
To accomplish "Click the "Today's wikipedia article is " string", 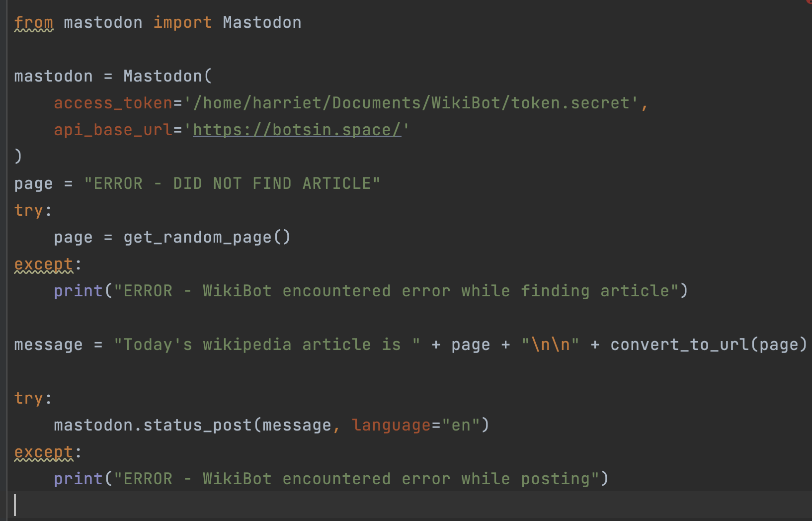I will [x=267, y=345].
